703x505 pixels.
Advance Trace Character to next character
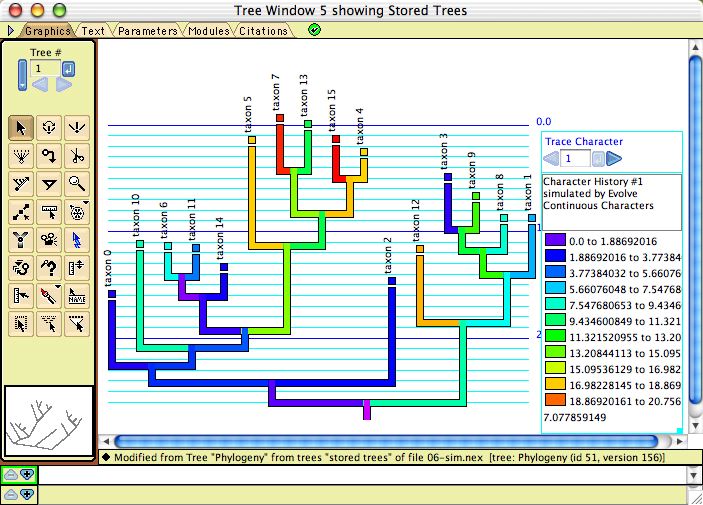[614, 158]
